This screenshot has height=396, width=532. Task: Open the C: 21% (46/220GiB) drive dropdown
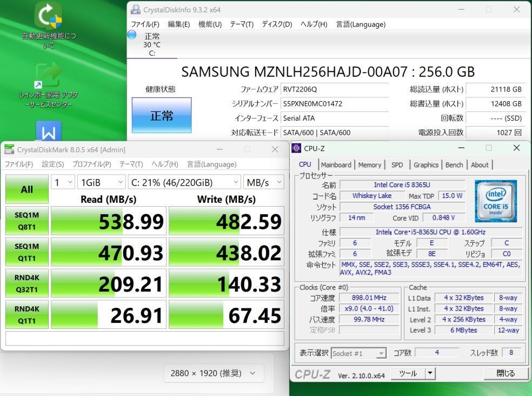[x=184, y=182]
